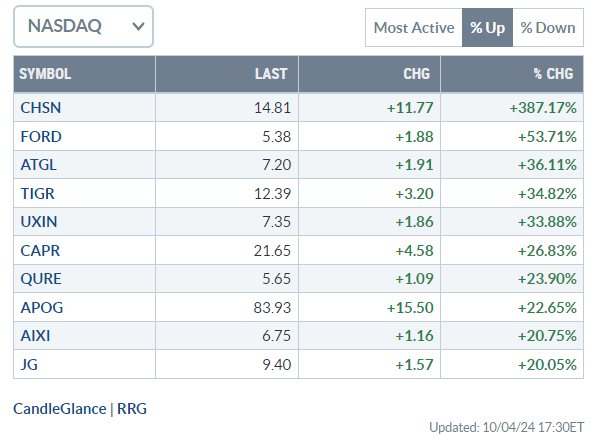Select the last price 21.65
The image size is (598, 441).
(x=272, y=251)
